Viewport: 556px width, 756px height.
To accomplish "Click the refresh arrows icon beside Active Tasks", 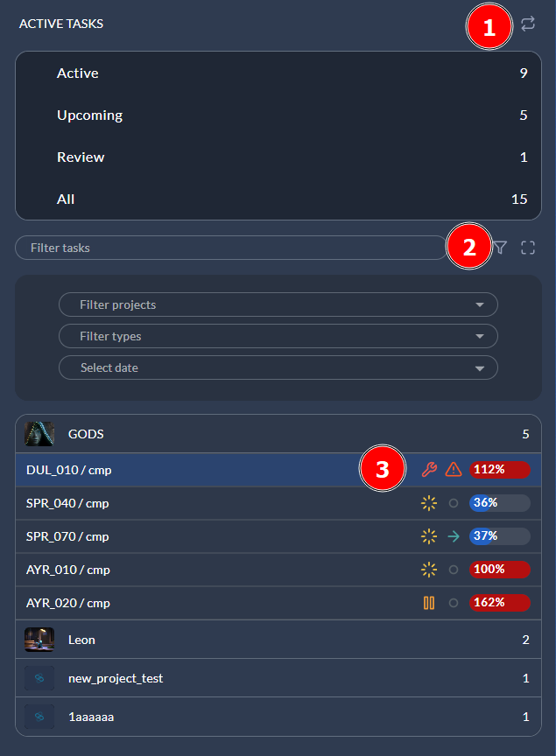I will 527,24.
